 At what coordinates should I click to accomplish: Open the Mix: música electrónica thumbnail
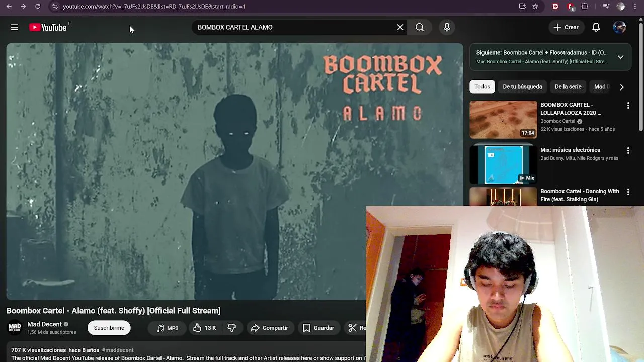click(503, 164)
